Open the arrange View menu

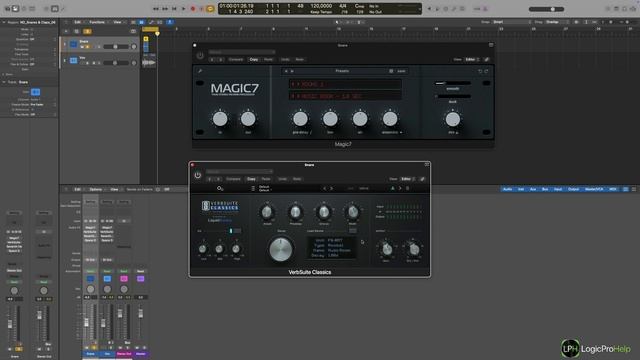(118, 22)
